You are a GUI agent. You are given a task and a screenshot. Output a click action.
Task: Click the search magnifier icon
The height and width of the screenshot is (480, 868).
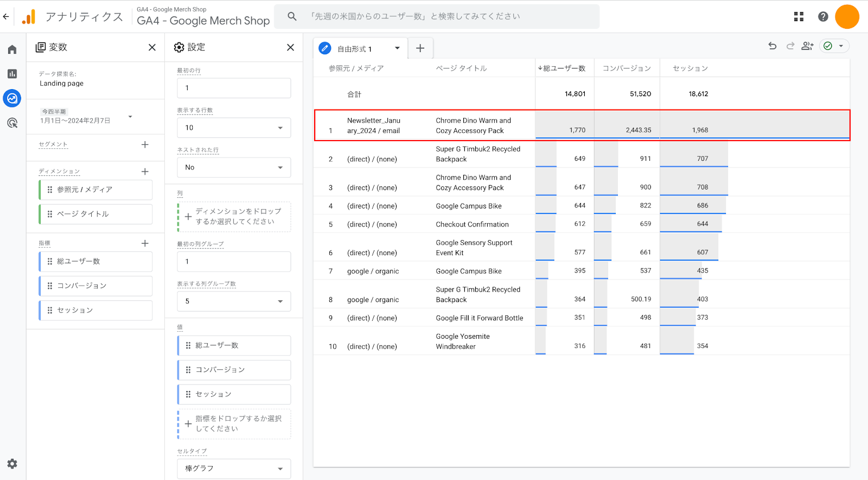[292, 16]
